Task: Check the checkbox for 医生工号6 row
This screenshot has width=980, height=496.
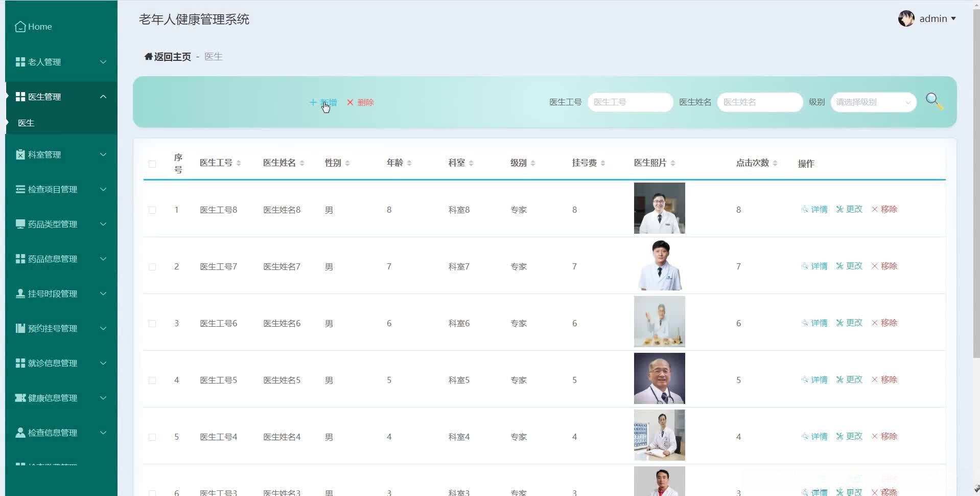Action: pos(152,323)
